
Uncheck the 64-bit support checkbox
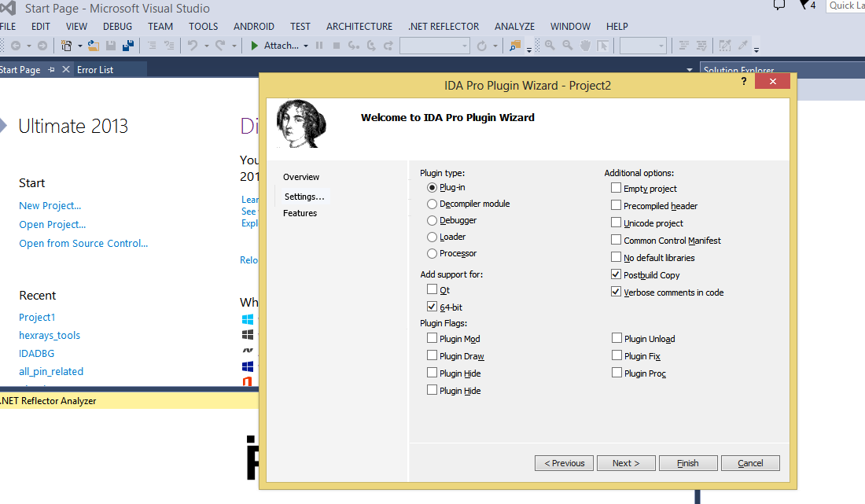coord(432,306)
